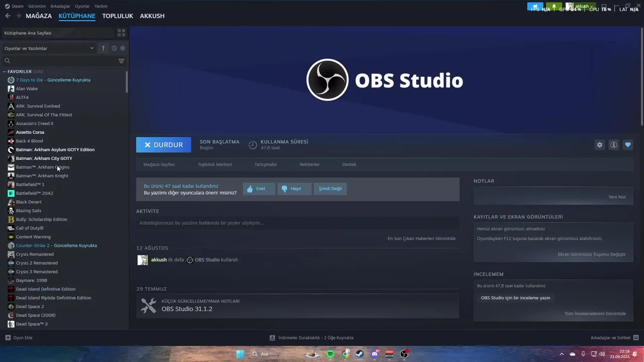The image size is (644, 362).
Task: Click main page vertical scrollbar
Action: click(642, 75)
